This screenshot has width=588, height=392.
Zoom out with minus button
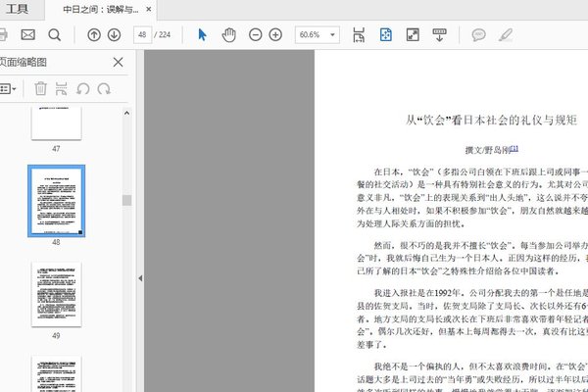(x=255, y=34)
